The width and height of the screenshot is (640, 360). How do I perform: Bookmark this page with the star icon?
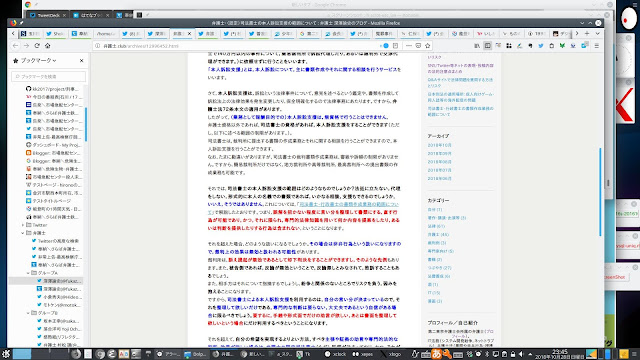point(428,46)
